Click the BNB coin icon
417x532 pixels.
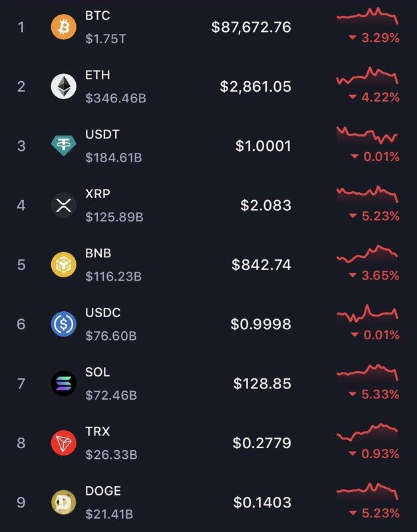point(64,265)
